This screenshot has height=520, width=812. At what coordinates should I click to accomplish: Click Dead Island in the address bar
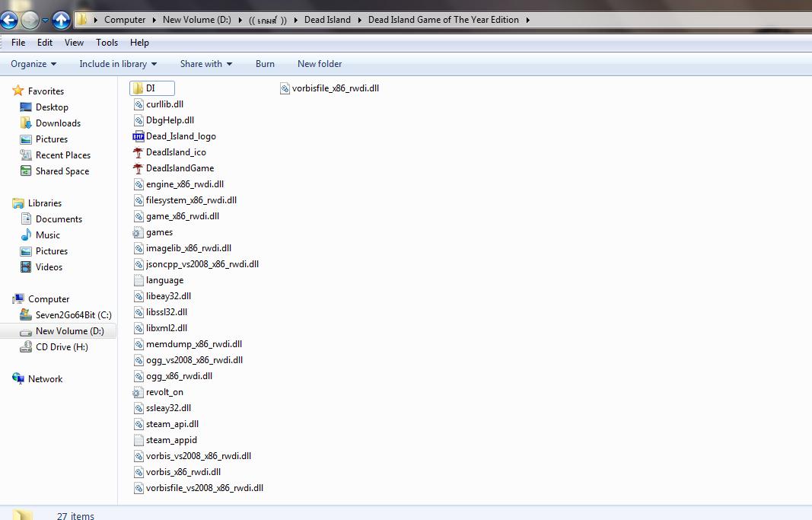click(327, 20)
